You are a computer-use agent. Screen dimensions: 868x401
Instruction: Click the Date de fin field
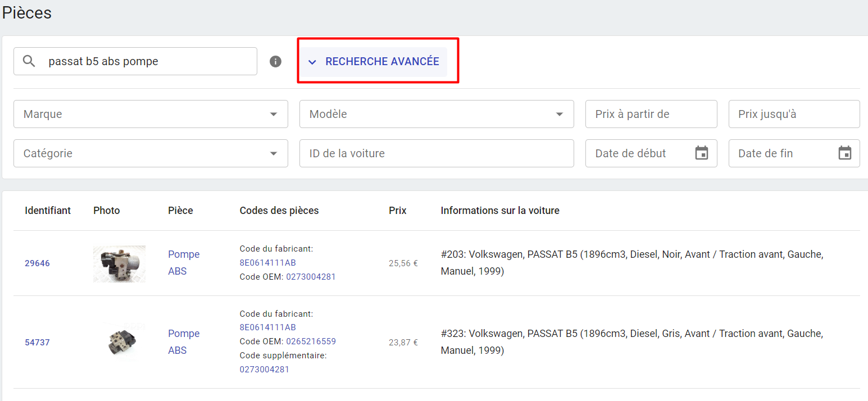coord(794,153)
